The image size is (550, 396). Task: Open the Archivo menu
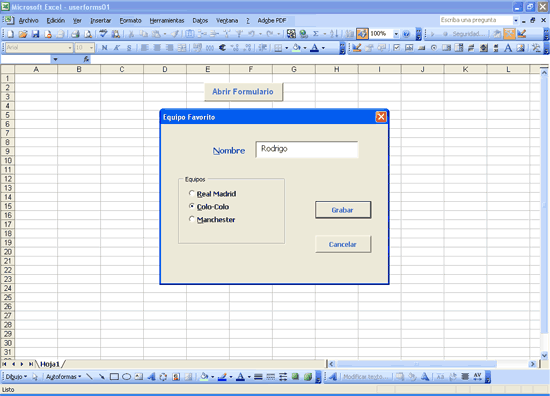[x=28, y=21]
